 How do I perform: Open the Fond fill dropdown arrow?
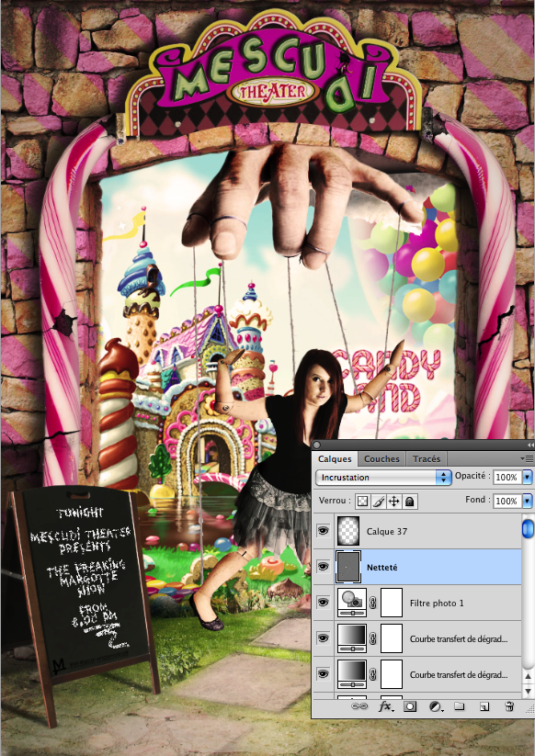528,501
